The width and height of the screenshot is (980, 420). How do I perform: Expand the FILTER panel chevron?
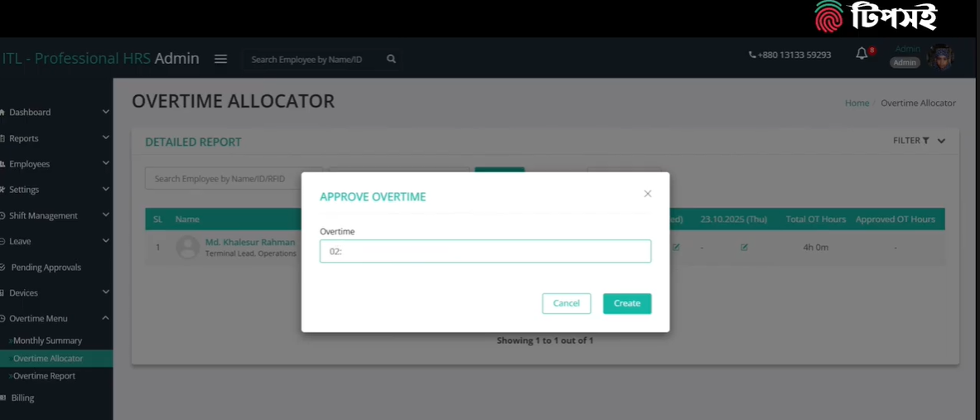coord(941,141)
